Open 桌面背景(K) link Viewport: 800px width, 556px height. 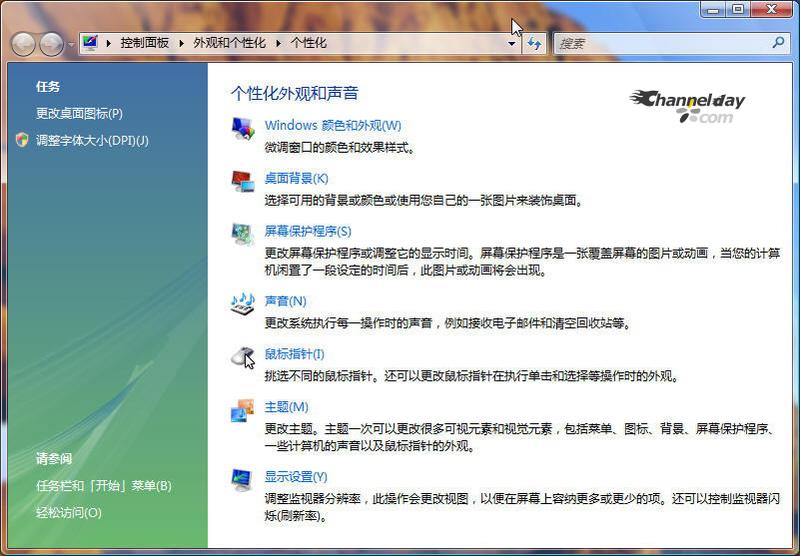point(296,178)
